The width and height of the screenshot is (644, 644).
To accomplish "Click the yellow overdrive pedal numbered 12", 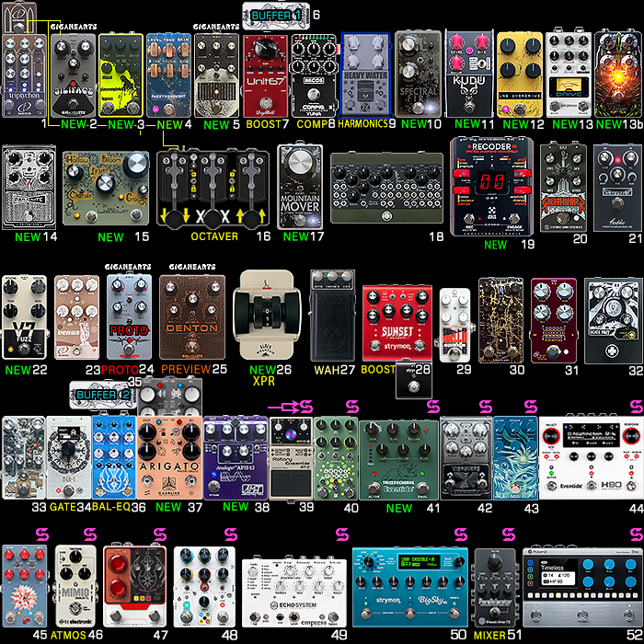I will (519, 75).
